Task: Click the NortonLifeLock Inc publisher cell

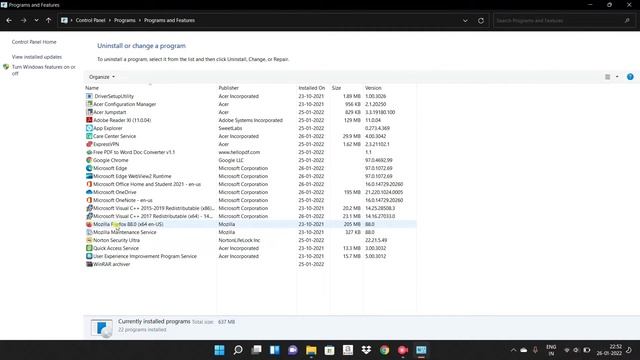Action: point(239,240)
